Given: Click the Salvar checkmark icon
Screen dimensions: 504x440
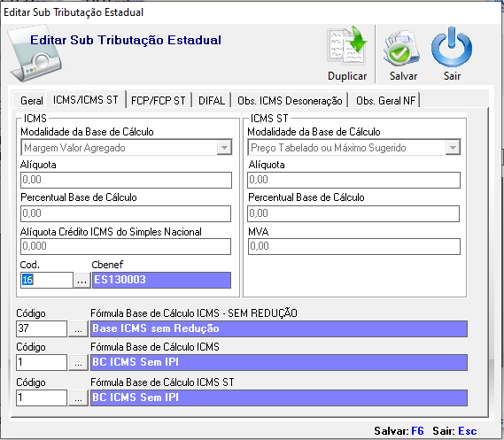Looking at the screenshot, I should point(401,48).
